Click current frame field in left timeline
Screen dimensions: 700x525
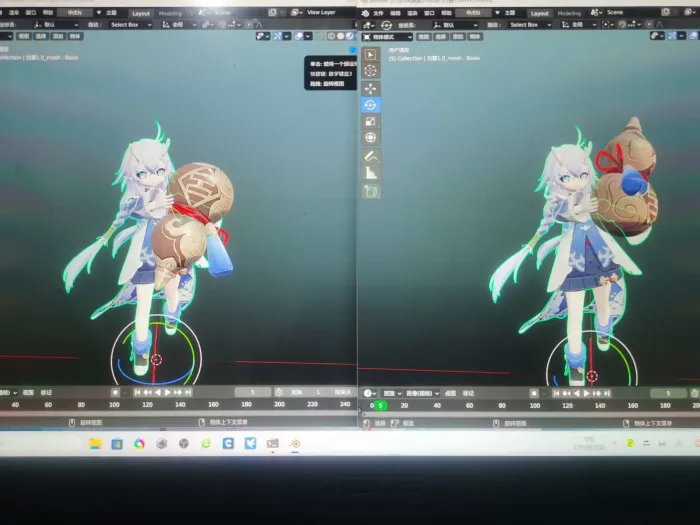pyautogui.click(x=253, y=392)
